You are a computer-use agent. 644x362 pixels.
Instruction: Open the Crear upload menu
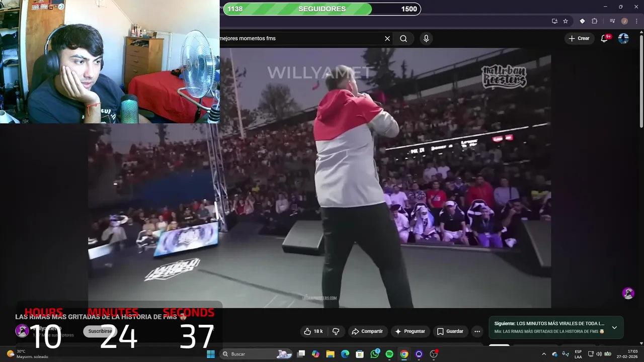pyautogui.click(x=579, y=38)
